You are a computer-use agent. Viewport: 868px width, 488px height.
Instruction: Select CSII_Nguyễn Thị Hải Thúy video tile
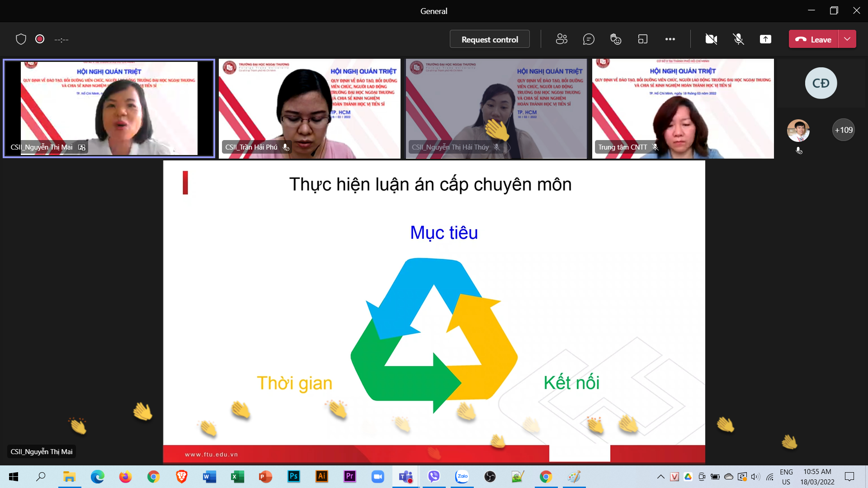496,108
